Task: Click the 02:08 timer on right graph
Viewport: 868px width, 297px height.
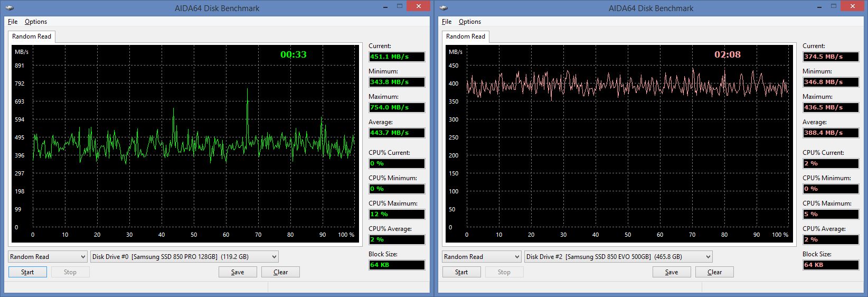Action: 728,54
